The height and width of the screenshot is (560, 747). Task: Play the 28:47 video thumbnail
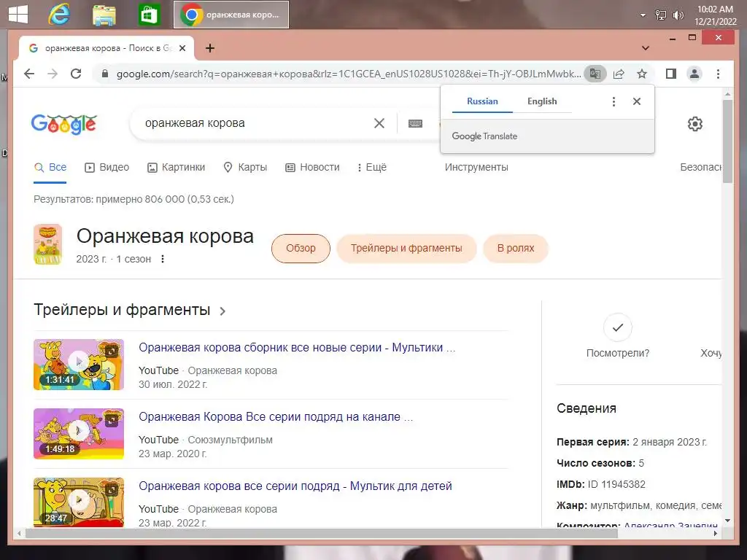[79, 502]
